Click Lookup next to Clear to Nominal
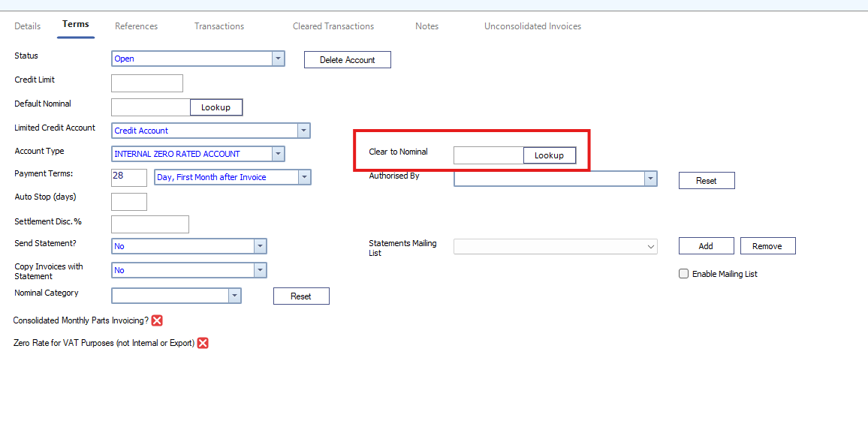The width and height of the screenshot is (868, 433). click(549, 155)
